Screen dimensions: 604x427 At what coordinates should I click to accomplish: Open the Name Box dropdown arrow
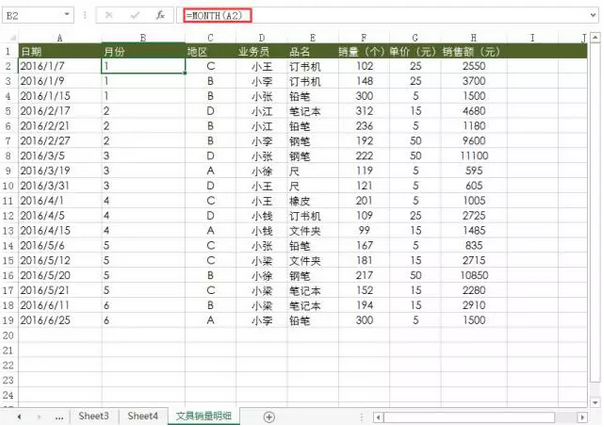pyautogui.click(x=66, y=16)
